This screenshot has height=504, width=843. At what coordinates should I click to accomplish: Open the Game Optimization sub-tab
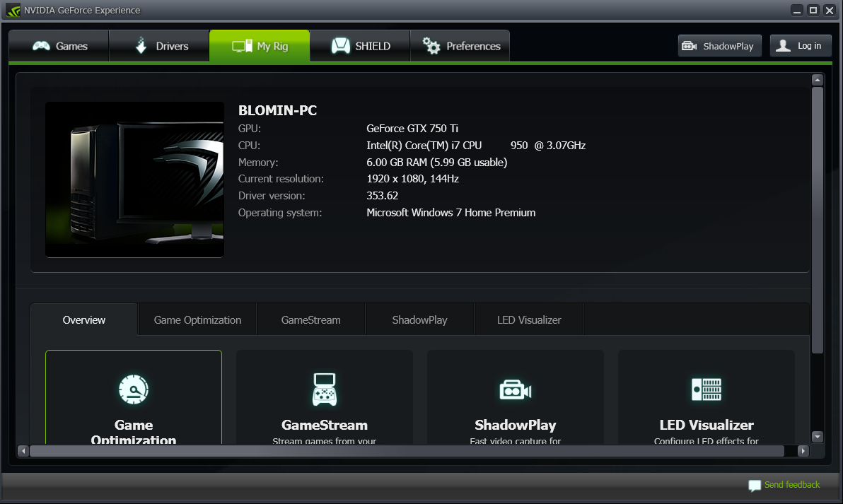[197, 320]
